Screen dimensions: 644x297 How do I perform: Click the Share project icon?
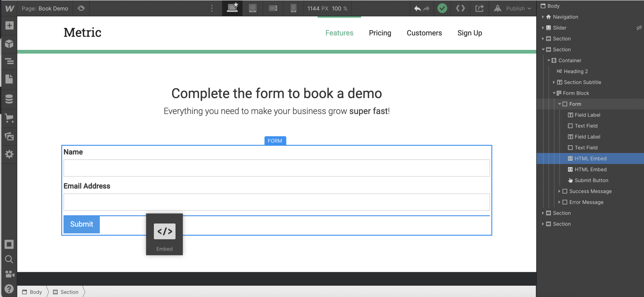coord(479,8)
